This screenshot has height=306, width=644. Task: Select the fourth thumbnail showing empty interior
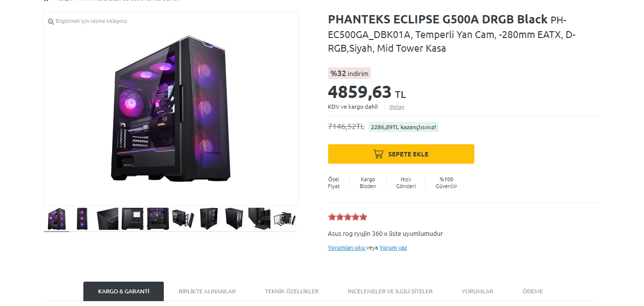click(133, 219)
